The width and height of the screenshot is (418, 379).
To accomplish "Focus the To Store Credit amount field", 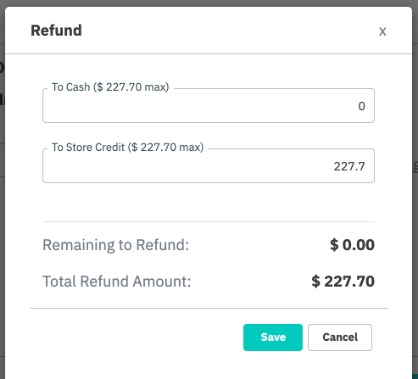I will coord(208,166).
